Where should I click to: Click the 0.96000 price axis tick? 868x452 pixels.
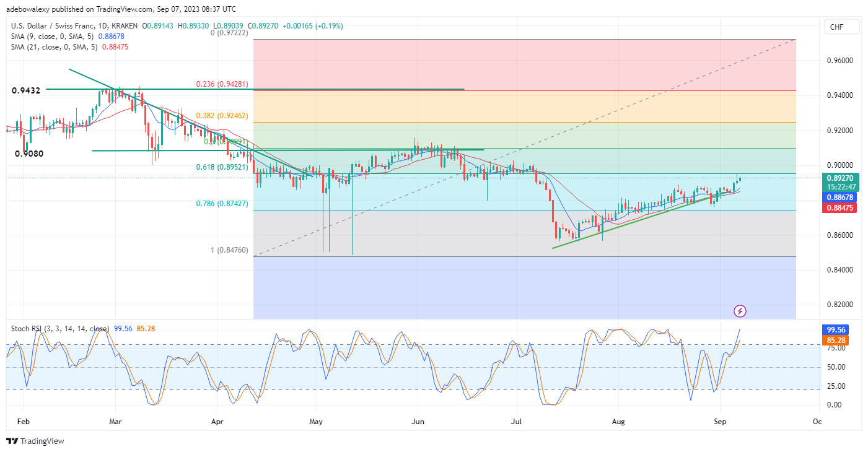[x=840, y=61]
